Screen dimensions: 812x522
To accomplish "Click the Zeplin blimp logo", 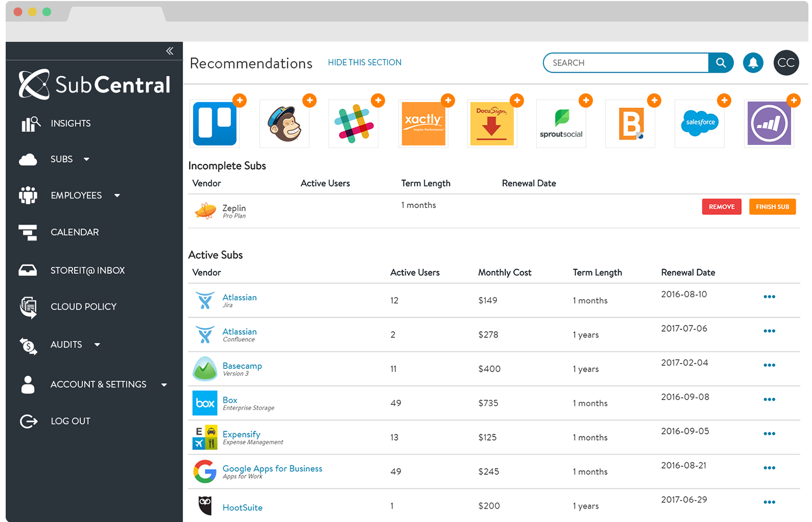I will click(205, 211).
